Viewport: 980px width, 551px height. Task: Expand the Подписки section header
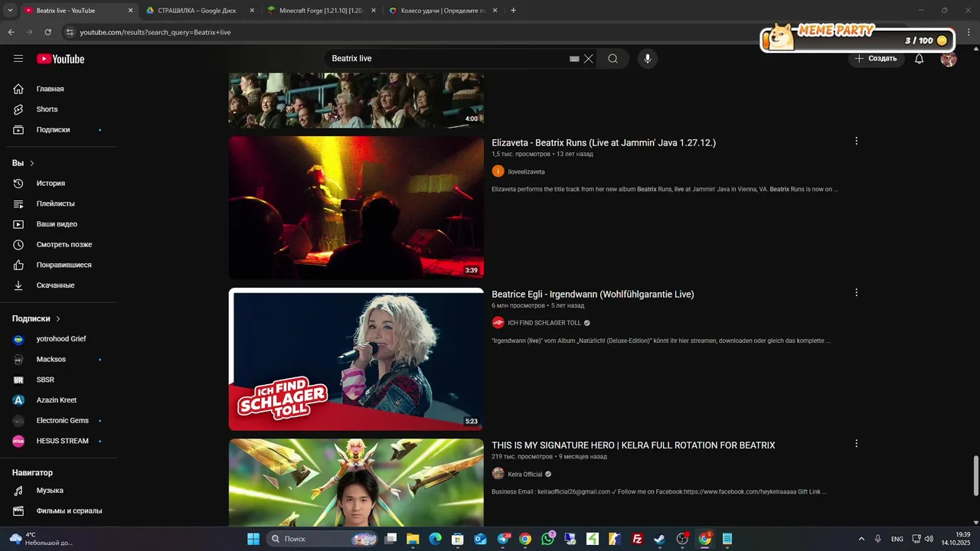[36, 318]
